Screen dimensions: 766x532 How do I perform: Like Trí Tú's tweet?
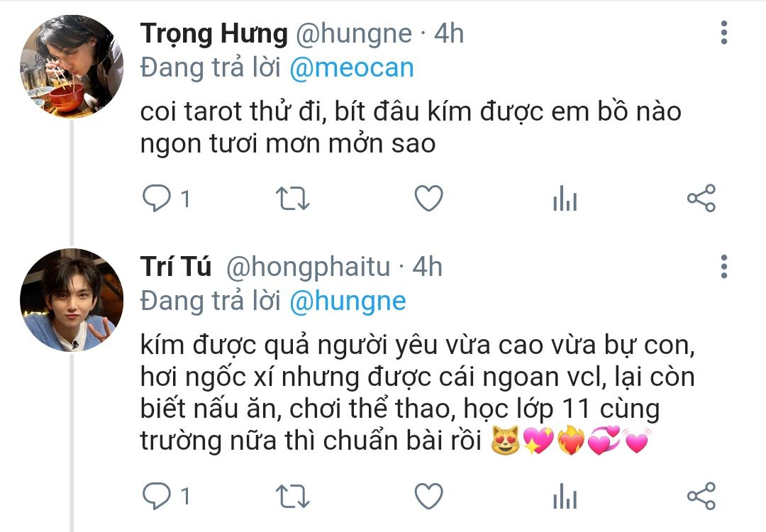point(428,496)
